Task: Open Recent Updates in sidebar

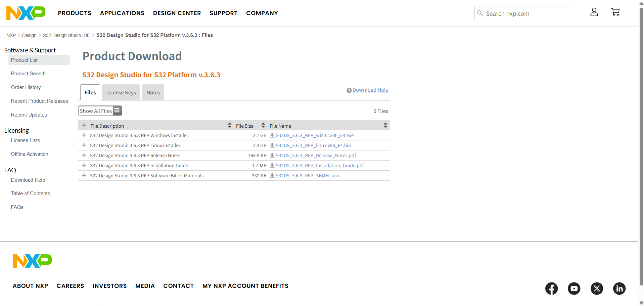Action: [29, 115]
